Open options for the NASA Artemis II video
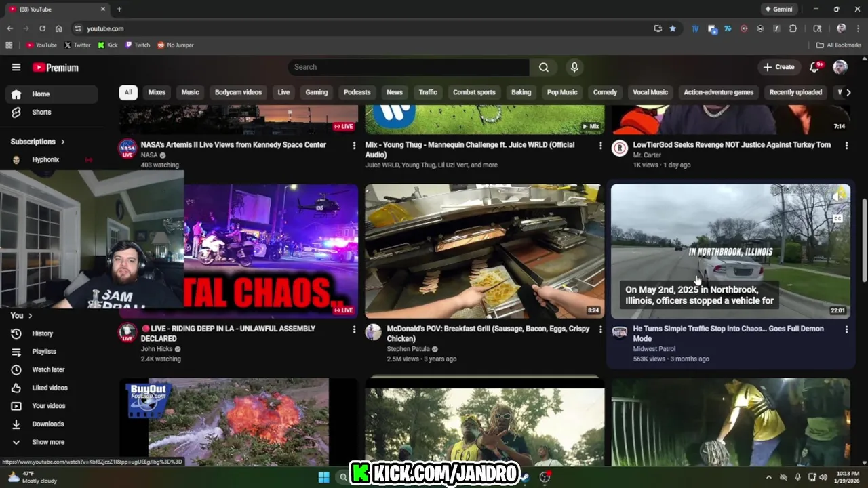This screenshot has height=488, width=868. 354,146
